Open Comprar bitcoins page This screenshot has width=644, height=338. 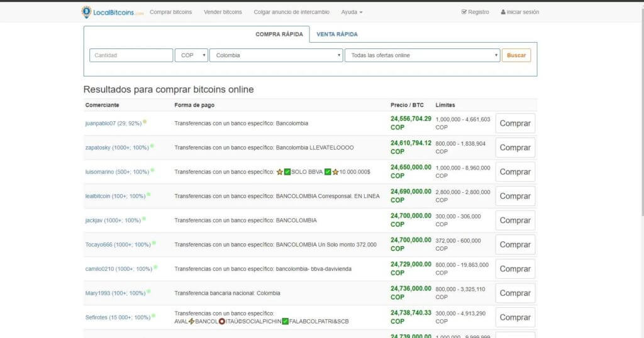(171, 12)
